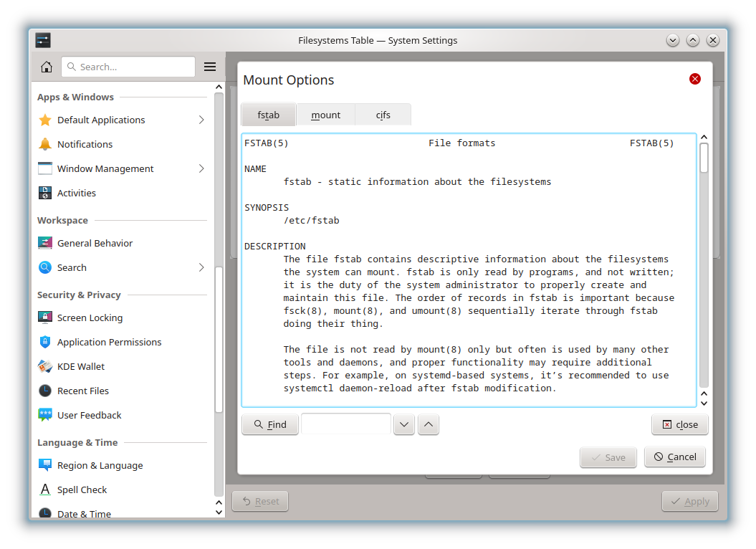Click the Reset button
The width and height of the screenshot is (756, 549).
(260, 501)
